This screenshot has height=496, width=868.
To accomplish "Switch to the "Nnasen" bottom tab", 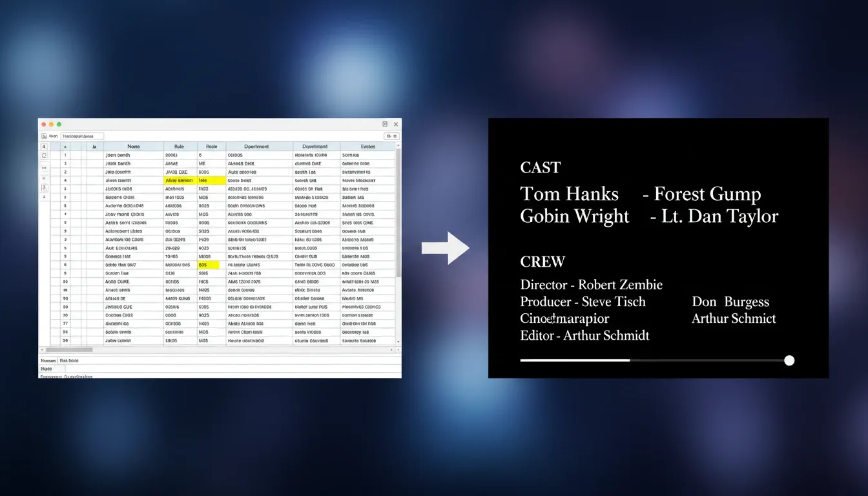I will pos(48,360).
